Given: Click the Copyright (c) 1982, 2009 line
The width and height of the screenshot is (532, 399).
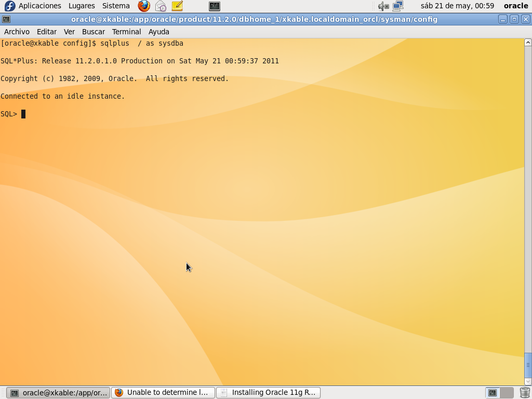Looking at the screenshot, I should 115,79.
